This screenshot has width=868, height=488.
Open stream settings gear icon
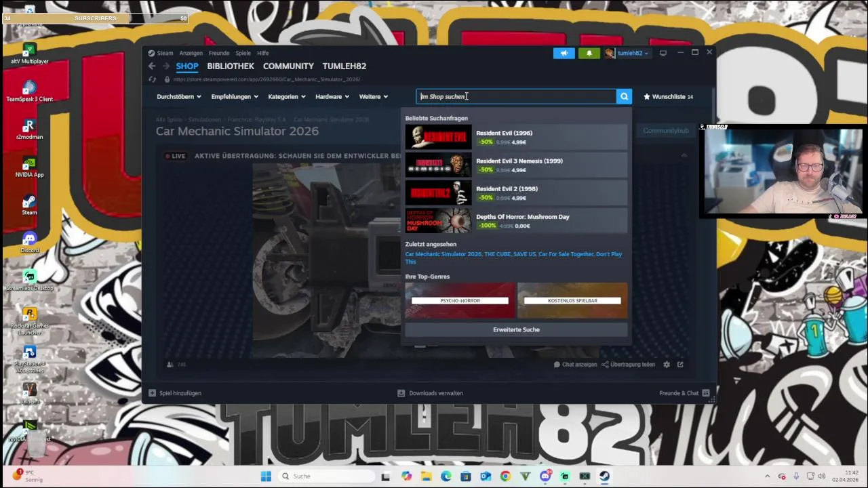tap(667, 365)
